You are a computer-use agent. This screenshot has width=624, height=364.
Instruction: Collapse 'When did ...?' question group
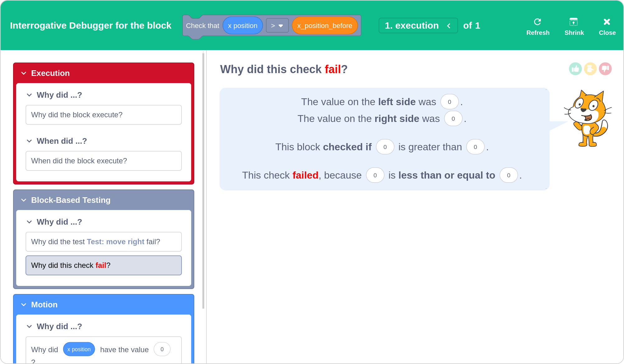(29, 141)
